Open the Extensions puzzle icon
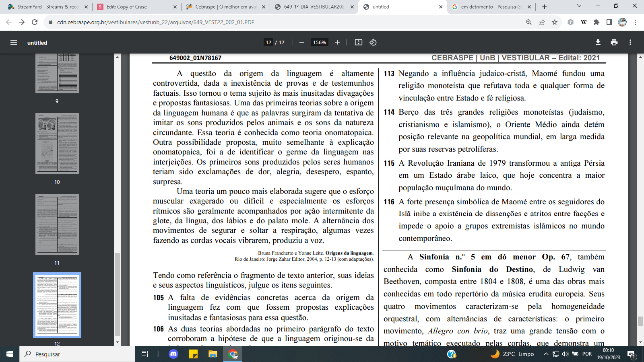644x362 pixels. (x=597, y=22)
